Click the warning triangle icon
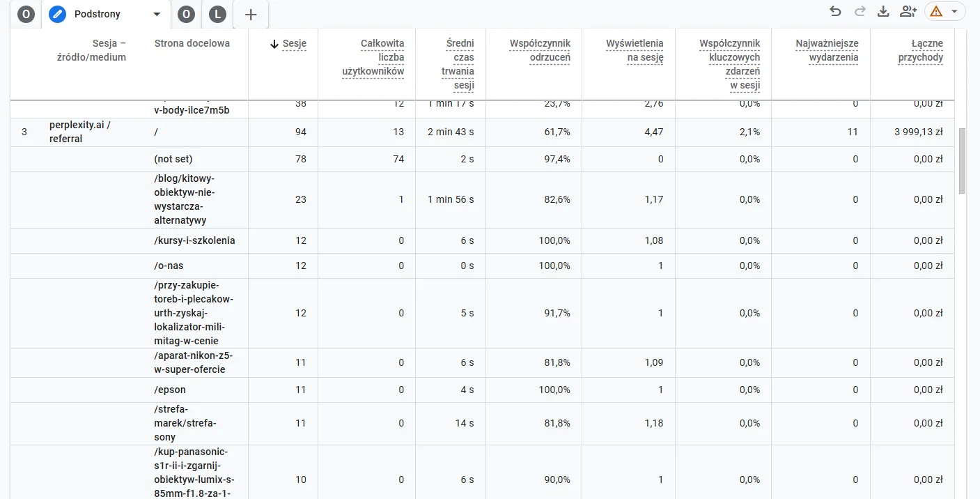Screen dimensions: 980x499 pos(936,11)
